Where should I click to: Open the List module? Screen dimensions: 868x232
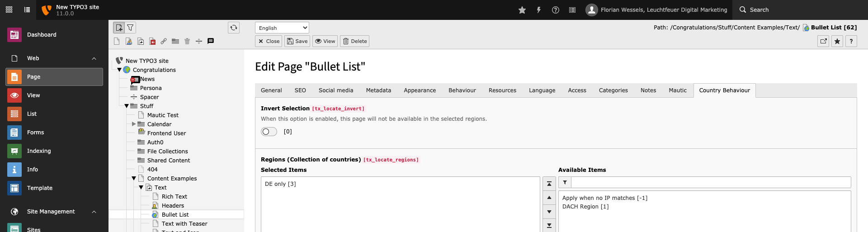click(54, 114)
